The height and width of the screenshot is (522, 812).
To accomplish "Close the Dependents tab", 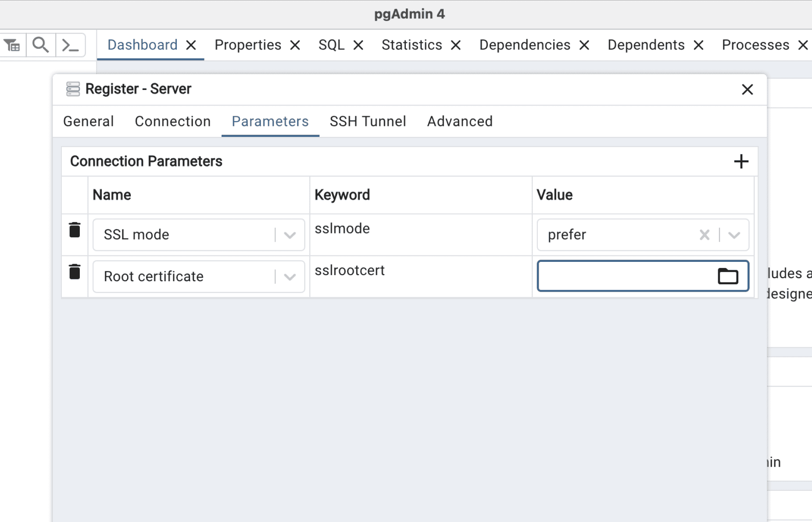I will [x=699, y=45].
